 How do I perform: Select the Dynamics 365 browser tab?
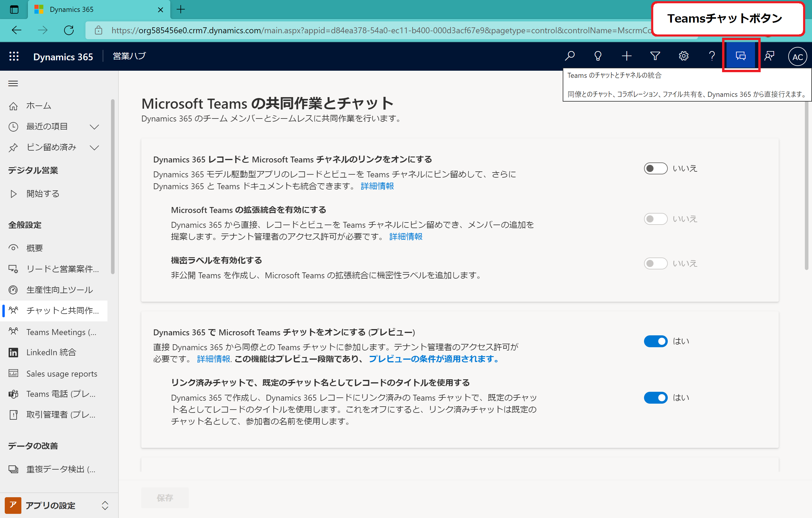[99, 10]
